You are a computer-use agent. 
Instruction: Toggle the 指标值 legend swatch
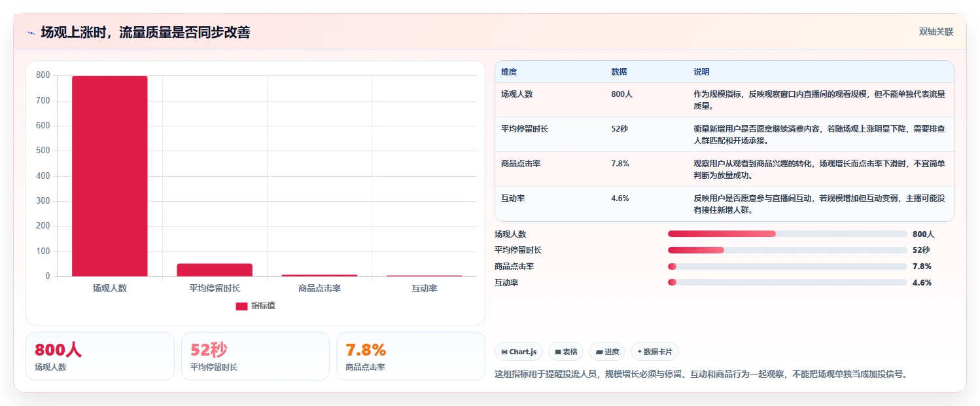click(x=241, y=306)
